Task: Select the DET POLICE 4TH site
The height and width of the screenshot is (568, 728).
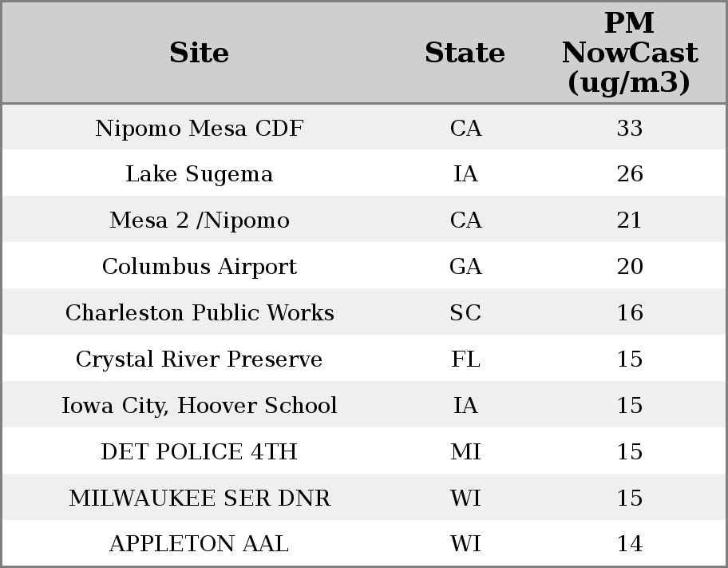Action: pos(200,451)
